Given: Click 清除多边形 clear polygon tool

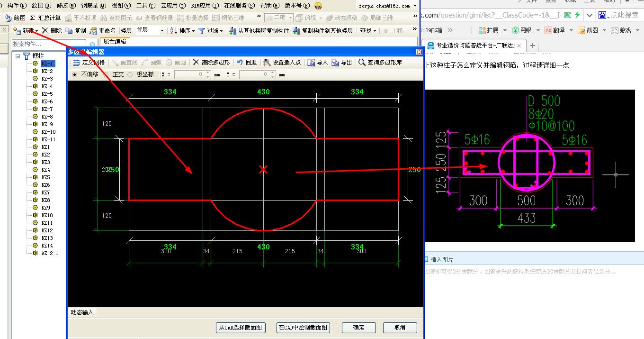Looking at the screenshot, I should pos(211,63).
